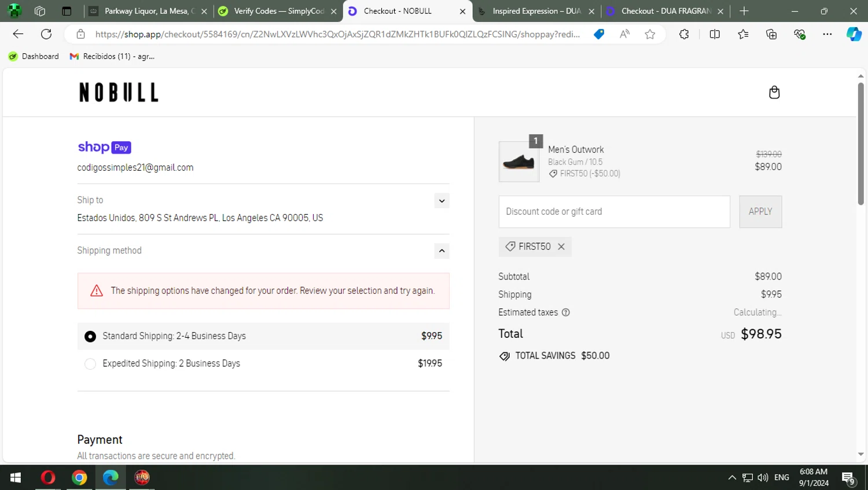
Task: Open the Recibidos Gmail bookmark
Action: [x=112, y=56]
